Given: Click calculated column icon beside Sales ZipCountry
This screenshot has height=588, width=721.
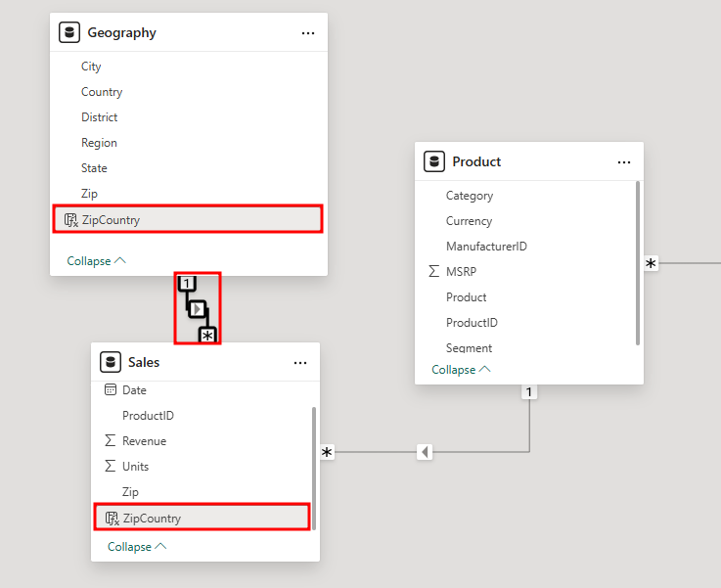Looking at the screenshot, I should pyautogui.click(x=112, y=519).
